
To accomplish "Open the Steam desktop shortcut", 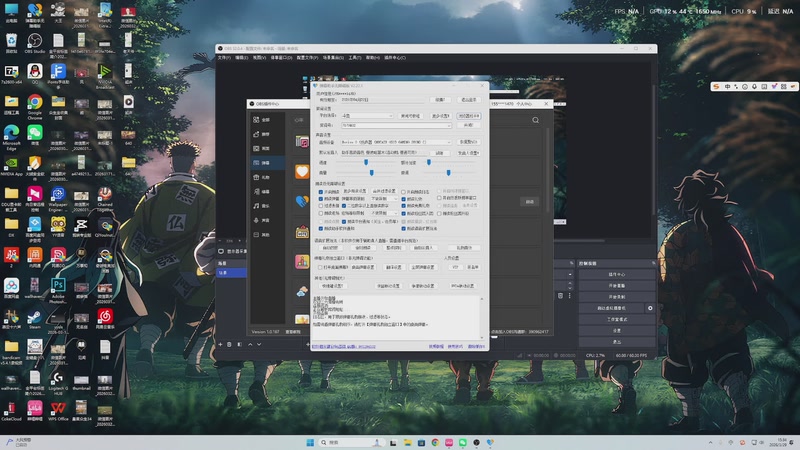I will coord(34,316).
